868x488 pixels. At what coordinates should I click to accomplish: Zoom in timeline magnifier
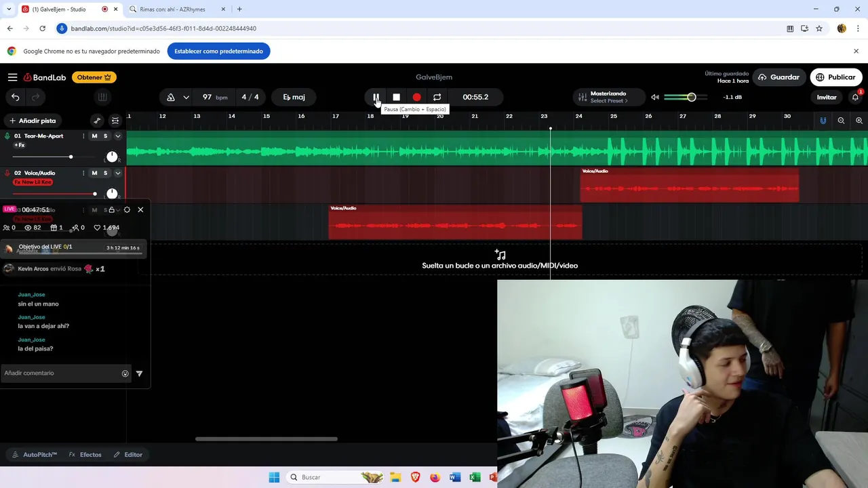(x=859, y=121)
